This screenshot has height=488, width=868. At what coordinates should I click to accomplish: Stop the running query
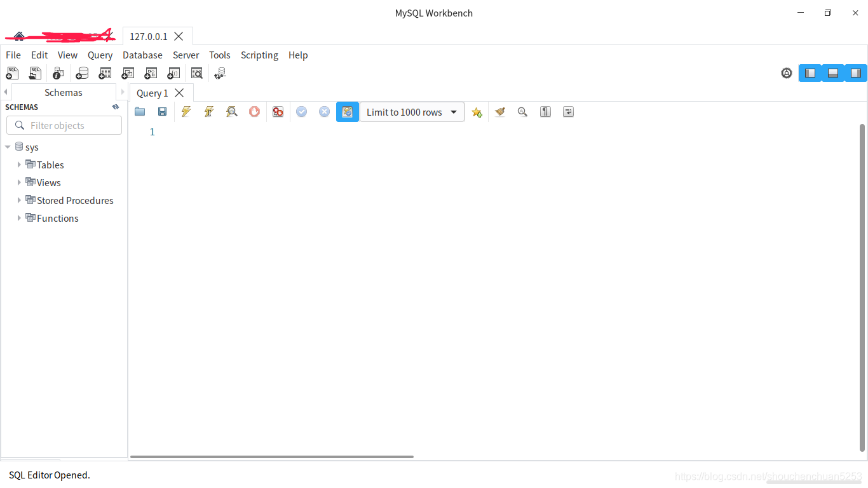tap(254, 112)
